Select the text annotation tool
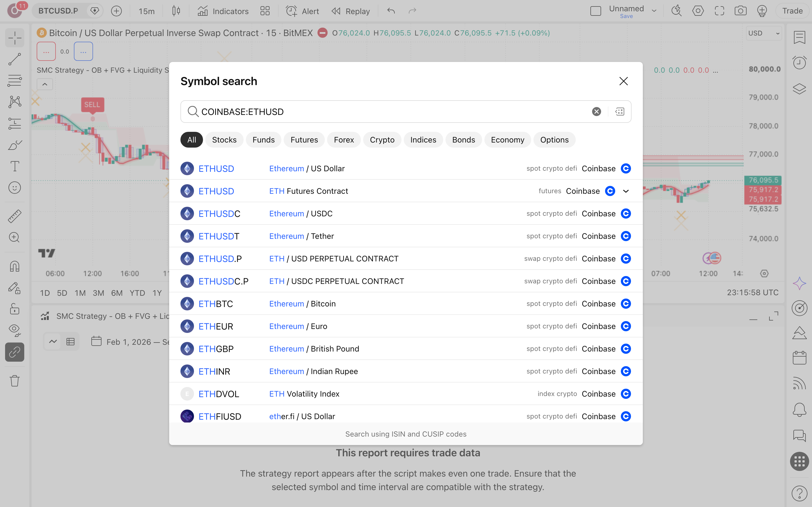812x507 pixels. 14,166
